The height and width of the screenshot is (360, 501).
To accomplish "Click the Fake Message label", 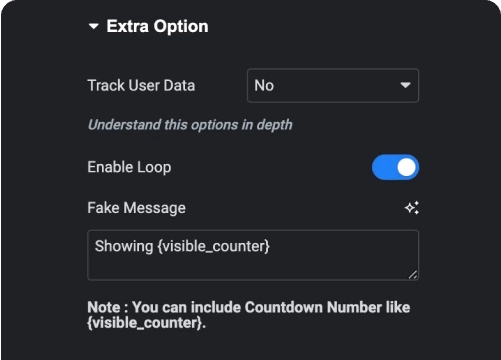I will pyautogui.click(x=137, y=208).
